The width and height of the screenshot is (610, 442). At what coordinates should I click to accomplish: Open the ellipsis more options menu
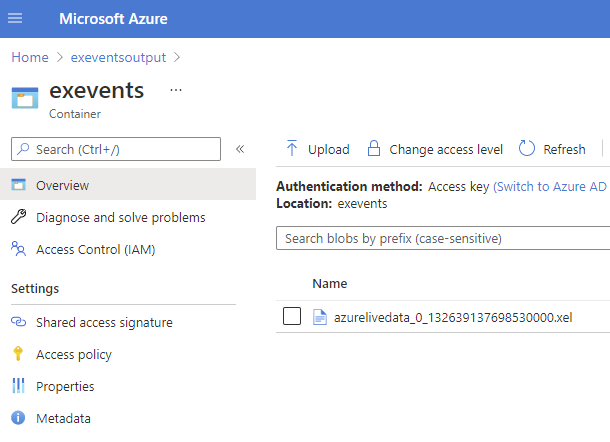[176, 90]
